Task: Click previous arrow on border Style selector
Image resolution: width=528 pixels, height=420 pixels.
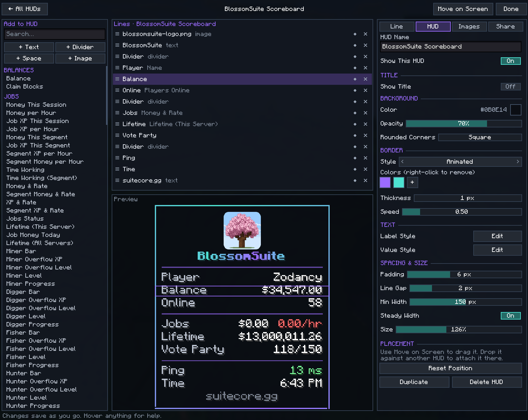Action: (x=402, y=162)
